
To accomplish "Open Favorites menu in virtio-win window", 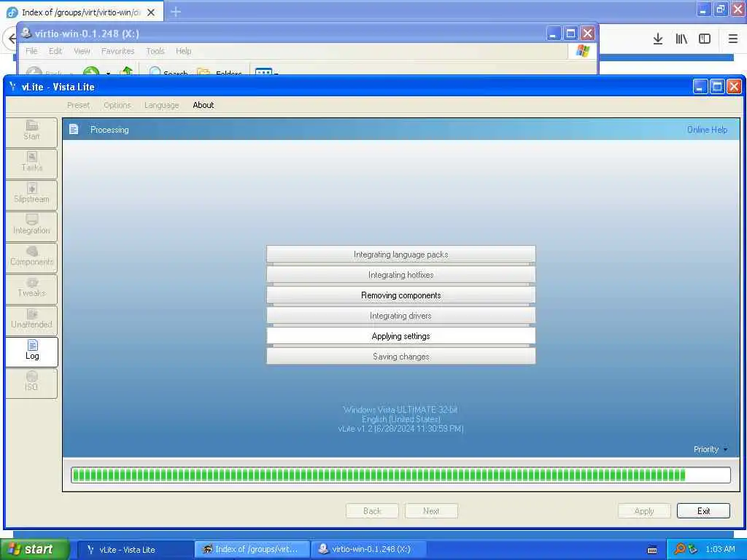I will [x=117, y=50].
